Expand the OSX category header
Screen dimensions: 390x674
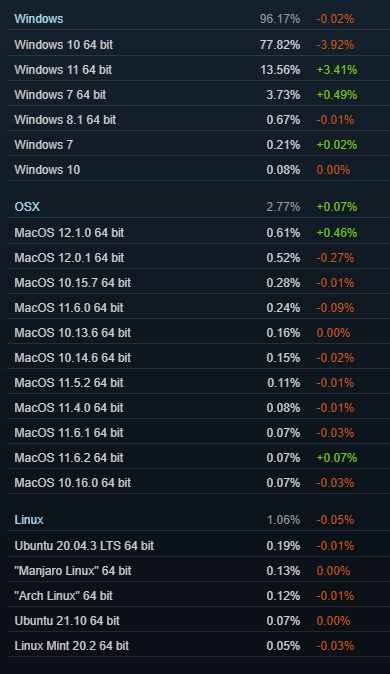click(198, 207)
